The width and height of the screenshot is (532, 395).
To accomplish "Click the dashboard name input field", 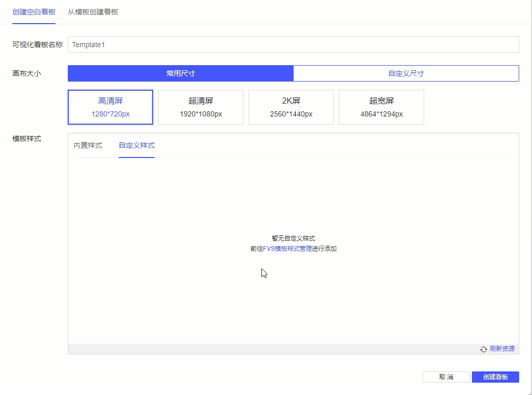I will [293, 45].
